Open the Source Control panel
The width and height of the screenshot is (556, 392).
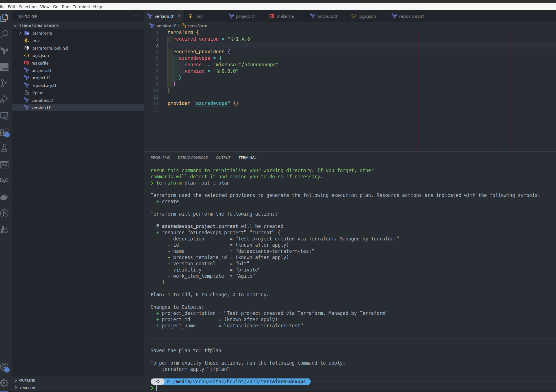[x=5, y=83]
